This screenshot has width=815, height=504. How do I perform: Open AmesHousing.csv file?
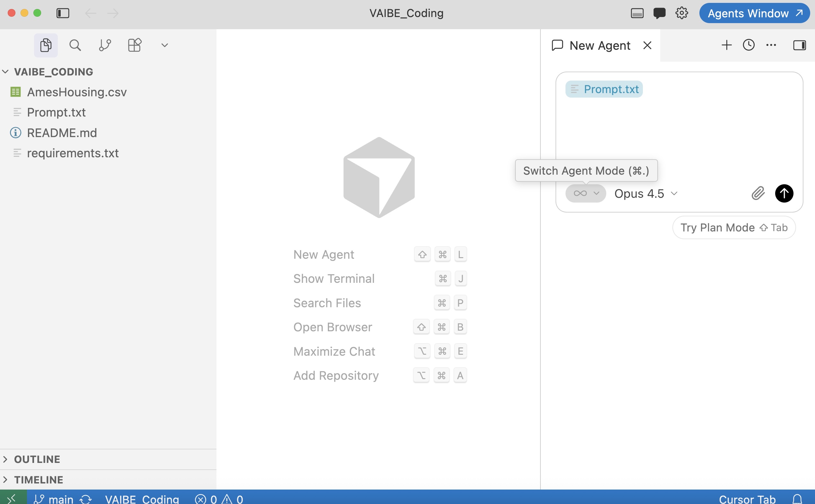[108, 92]
